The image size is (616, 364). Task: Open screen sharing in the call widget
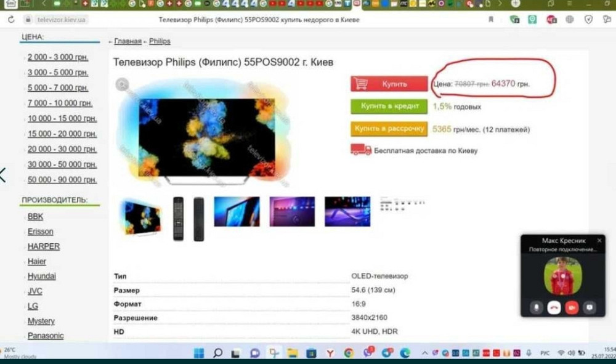[590, 307]
